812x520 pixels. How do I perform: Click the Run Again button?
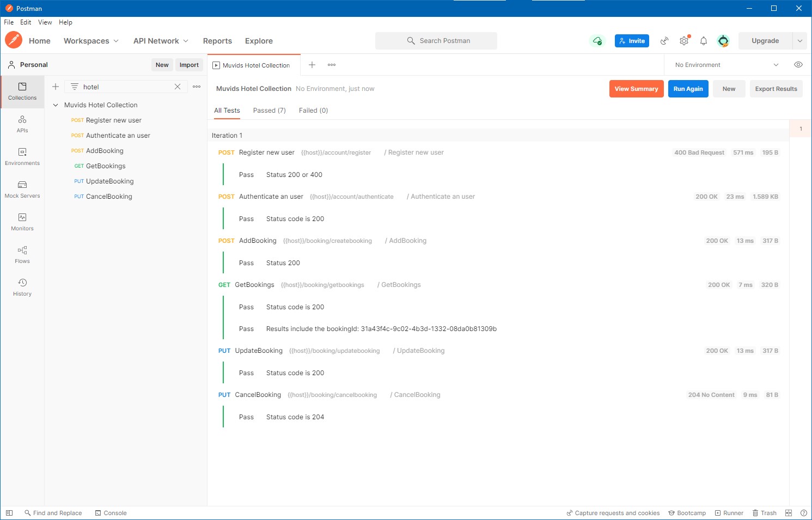coord(688,89)
